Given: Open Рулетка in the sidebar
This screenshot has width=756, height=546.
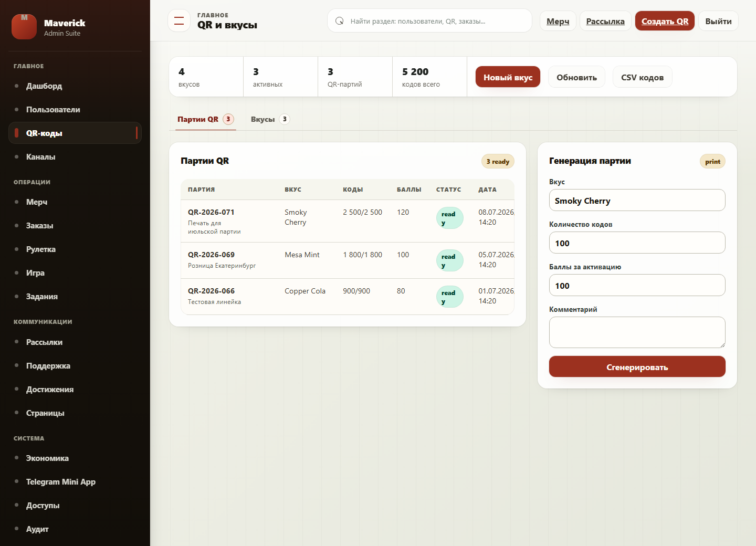Looking at the screenshot, I should 75,249.
